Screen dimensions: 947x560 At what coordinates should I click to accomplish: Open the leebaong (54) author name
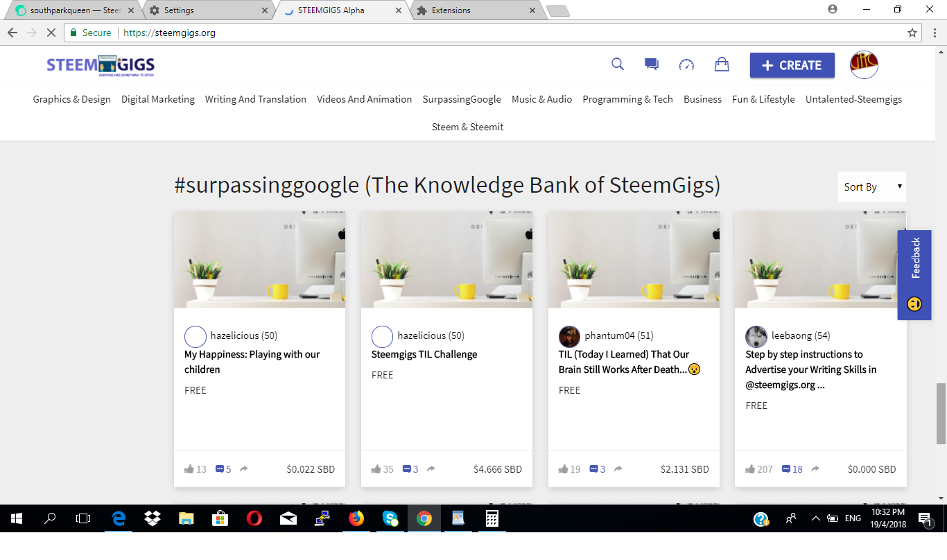pos(801,335)
